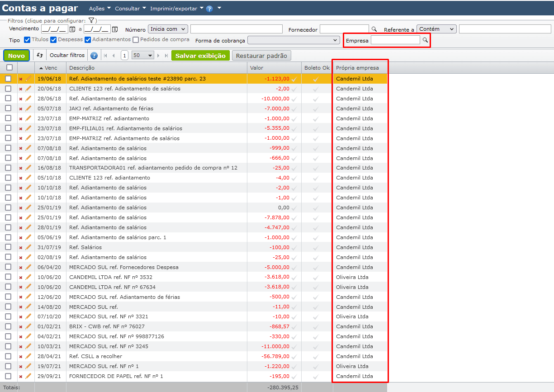Click the Fornecedor search magnifier
The height and width of the screenshot is (392, 554).
(374, 29)
